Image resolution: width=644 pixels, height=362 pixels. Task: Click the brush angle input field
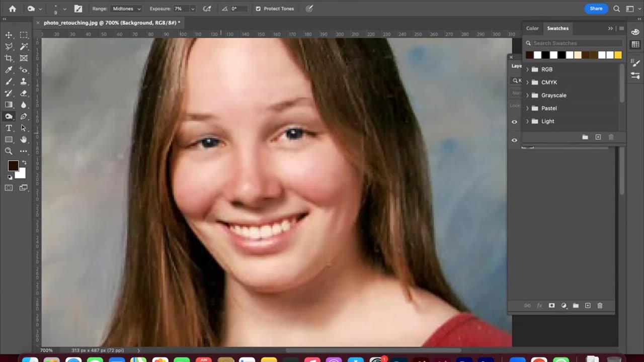pyautogui.click(x=239, y=9)
